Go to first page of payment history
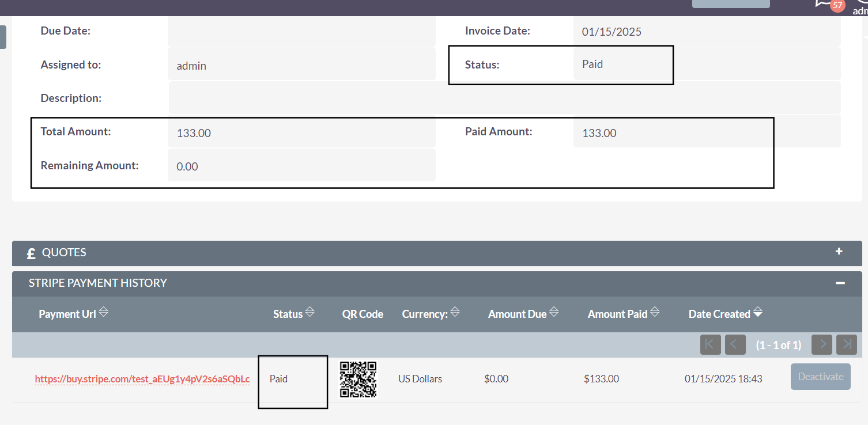The width and height of the screenshot is (868, 425). pyautogui.click(x=711, y=344)
